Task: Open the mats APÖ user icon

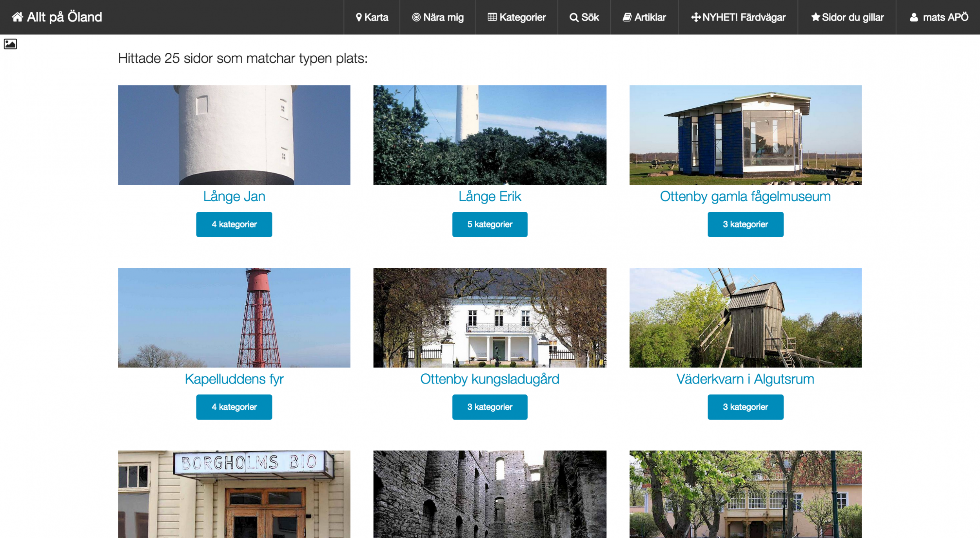Action: coord(914,17)
